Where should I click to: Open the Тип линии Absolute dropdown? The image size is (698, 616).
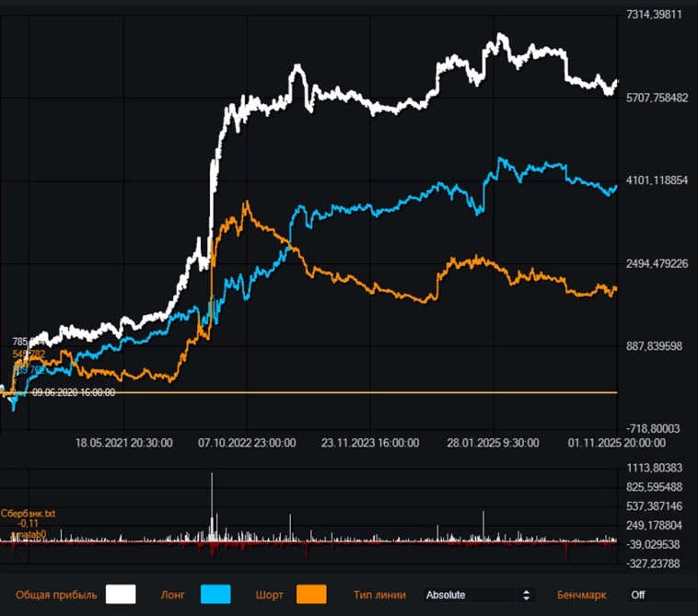coord(479,595)
